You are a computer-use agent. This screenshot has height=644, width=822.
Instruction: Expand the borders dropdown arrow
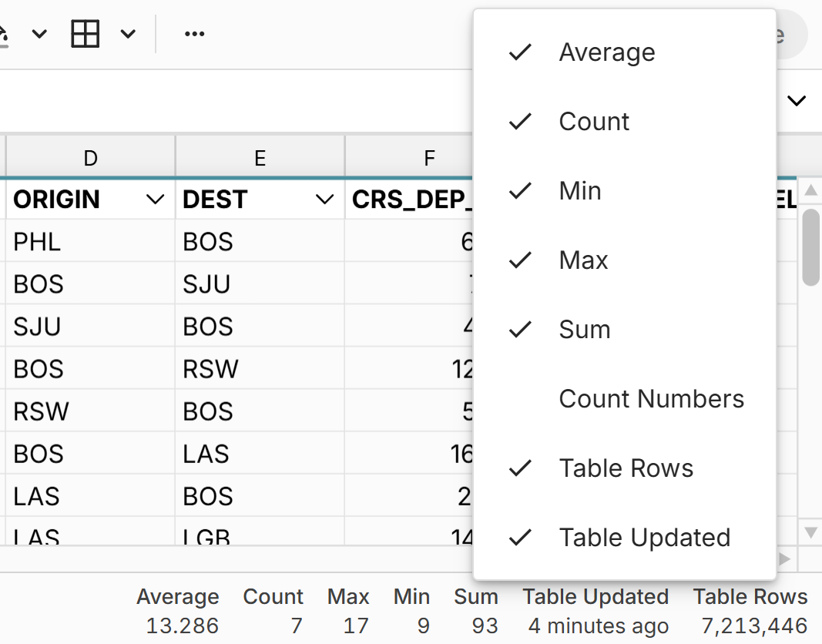coord(128,34)
